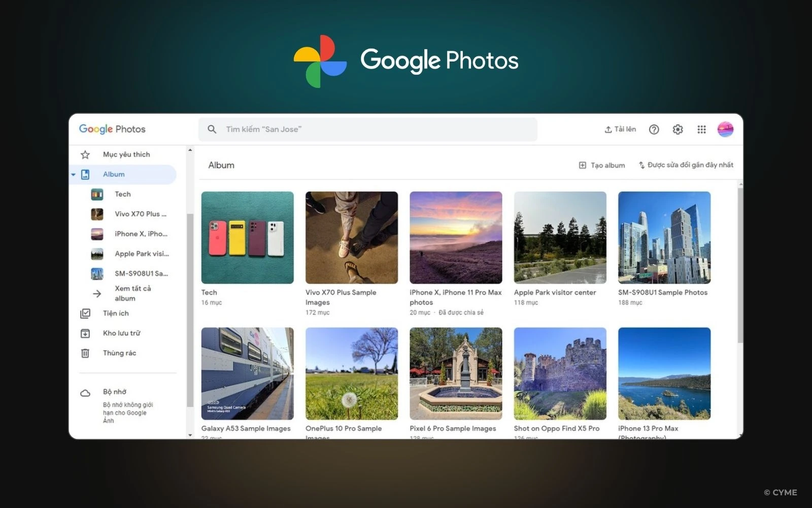Click the magnifier icon in search bar
The width and height of the screenshot is (812, 508).
[212, 129]
